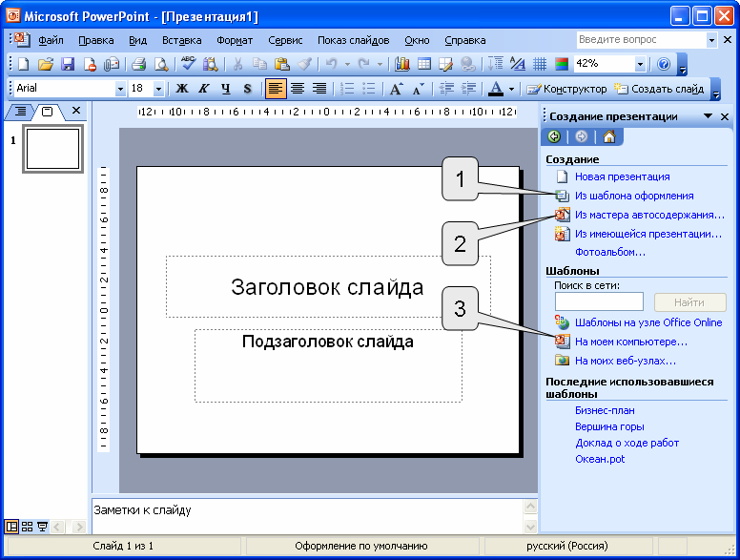
Task: Click Из шаблона оформления link
Action: coord(634,196)
